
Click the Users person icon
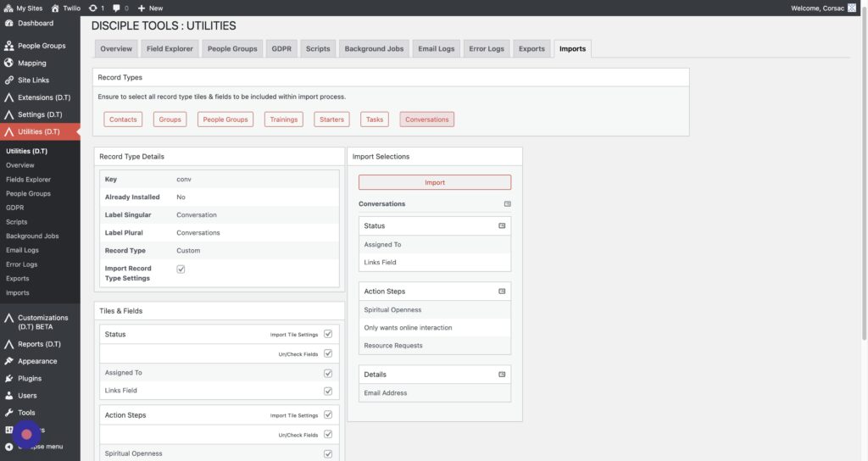(x=8, y=396)
